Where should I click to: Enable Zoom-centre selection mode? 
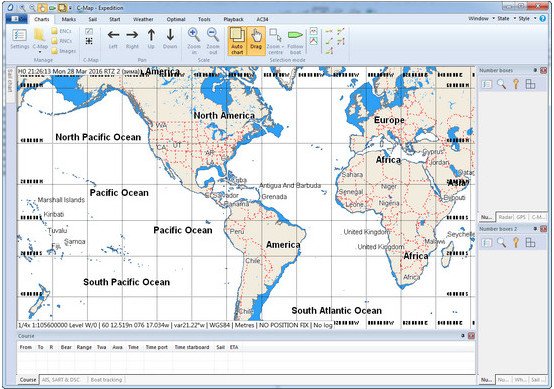[x=275, y=41]
